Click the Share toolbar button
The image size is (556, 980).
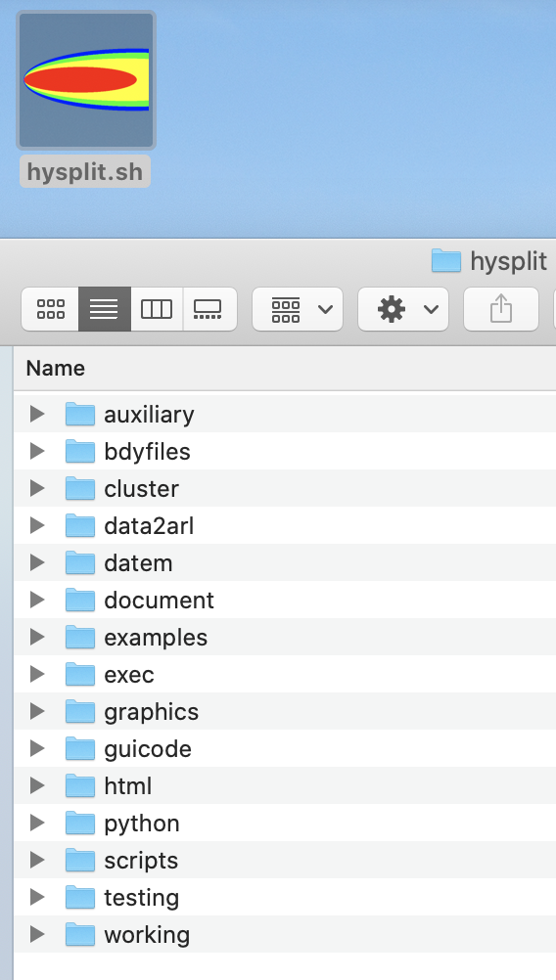point(501,309)
